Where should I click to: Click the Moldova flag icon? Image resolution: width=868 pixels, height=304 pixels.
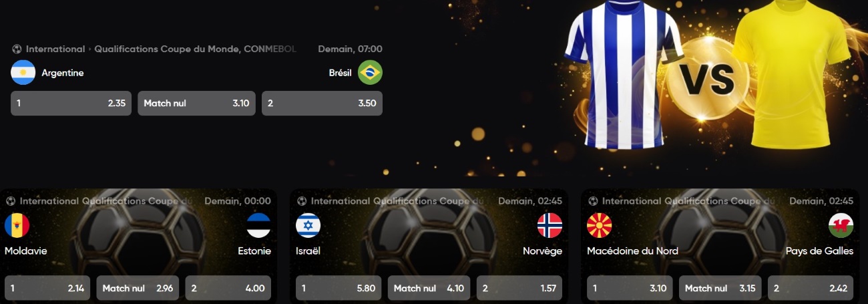tap(17, 226)
